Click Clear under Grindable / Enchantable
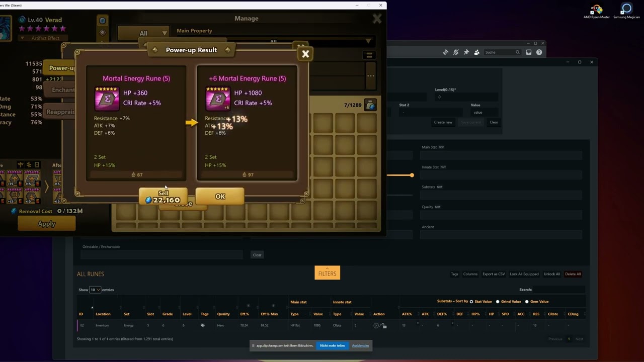644x362 pixels. pyautogui.click(x=257, y=255)
